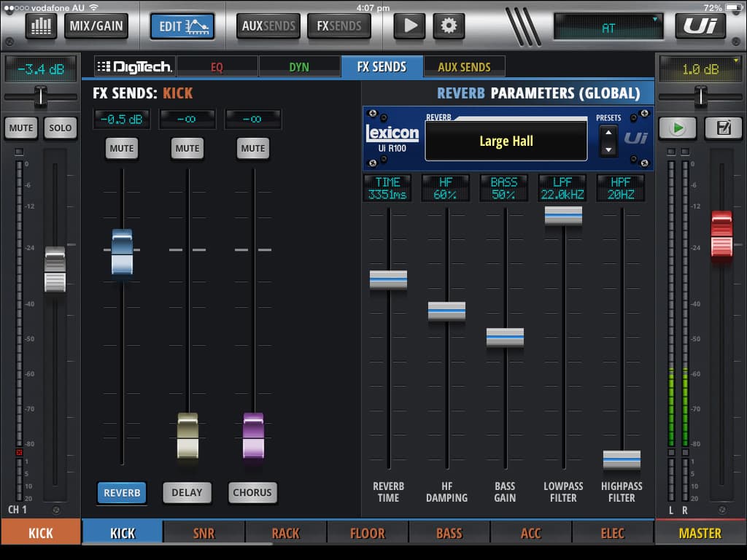Click the HF 60% value display
The image size is (747, 560).
point(446,188)
